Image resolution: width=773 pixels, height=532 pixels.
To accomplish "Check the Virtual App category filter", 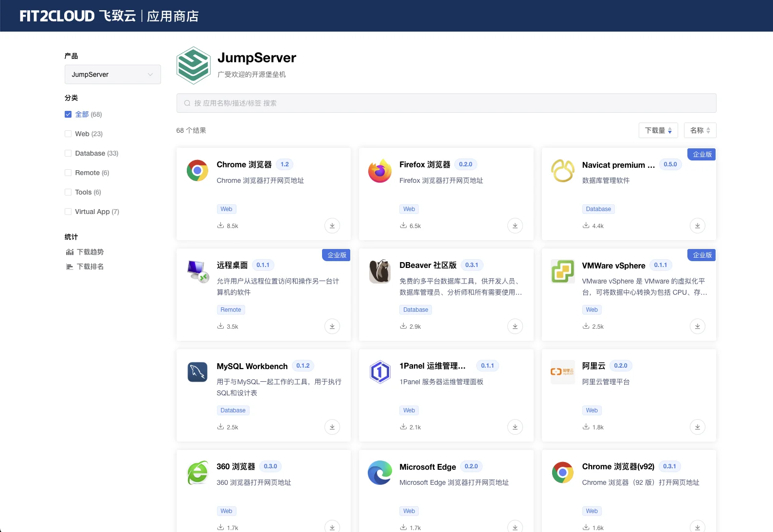I will click(x=68, y=212).
